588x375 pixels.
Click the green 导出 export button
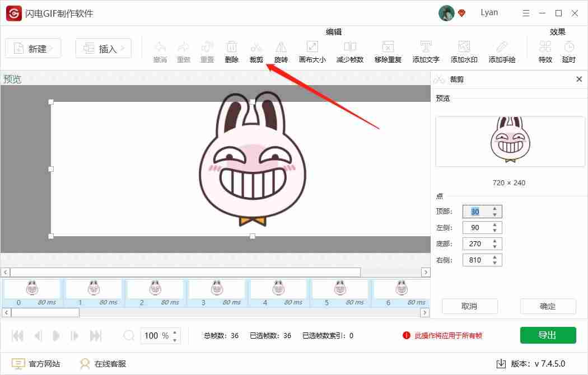pyautogui.click(x=548, y=335)
